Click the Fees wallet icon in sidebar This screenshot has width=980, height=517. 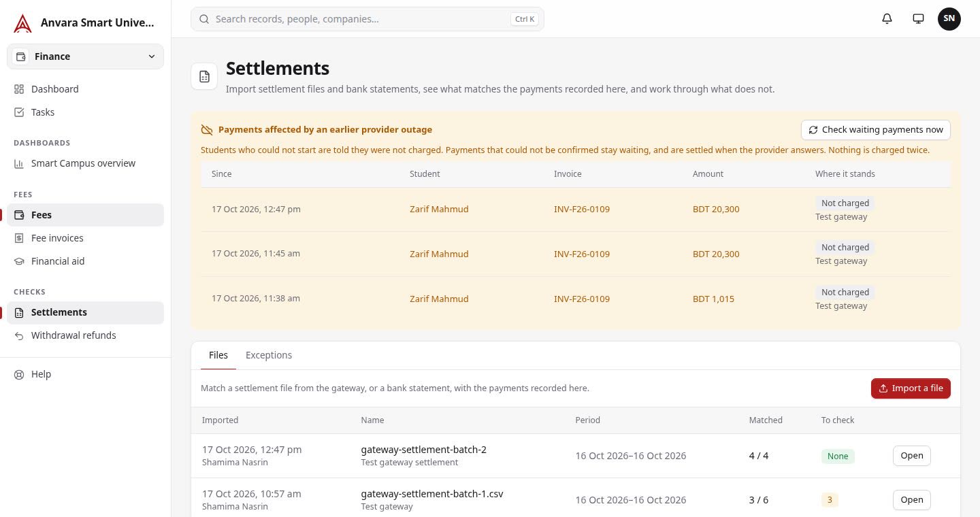pyautogui.click(x=19, y=215)
